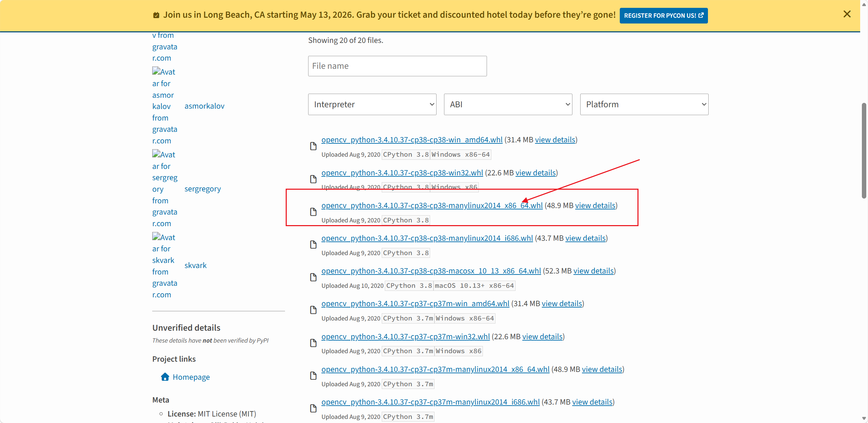Viewport: 868px width, 423px height.
Task: Click Register for PyCon US button
Action: 664,16
